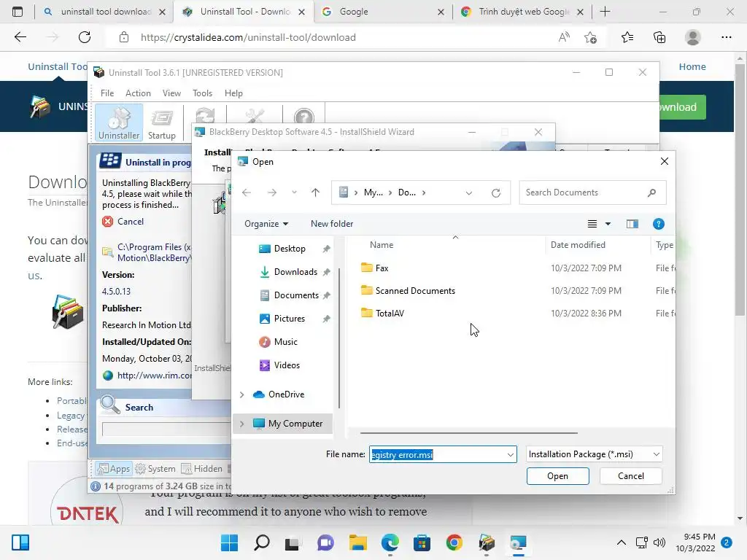Expand address bar path history dropdown

(x=469, y=192)
